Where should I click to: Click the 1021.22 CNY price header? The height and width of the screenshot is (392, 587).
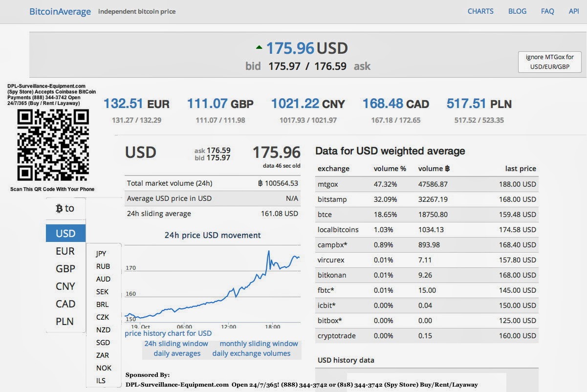308,104
